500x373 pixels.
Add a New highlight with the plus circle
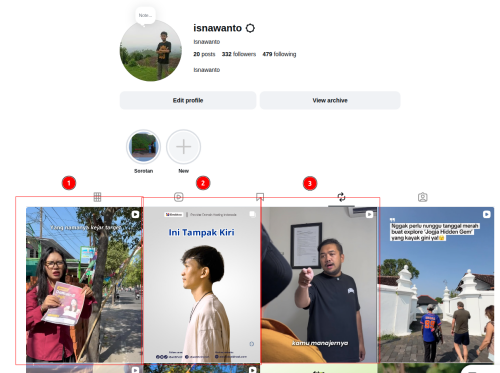coord(183,147)
